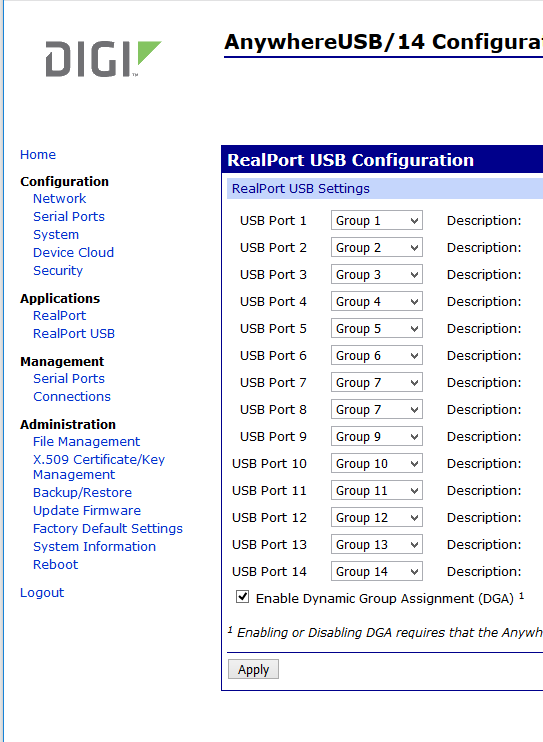The width and height of the screenshot is (543, 742).
Task: Click the RealPort USB Configuration title
Action: (x=351, y=160)
